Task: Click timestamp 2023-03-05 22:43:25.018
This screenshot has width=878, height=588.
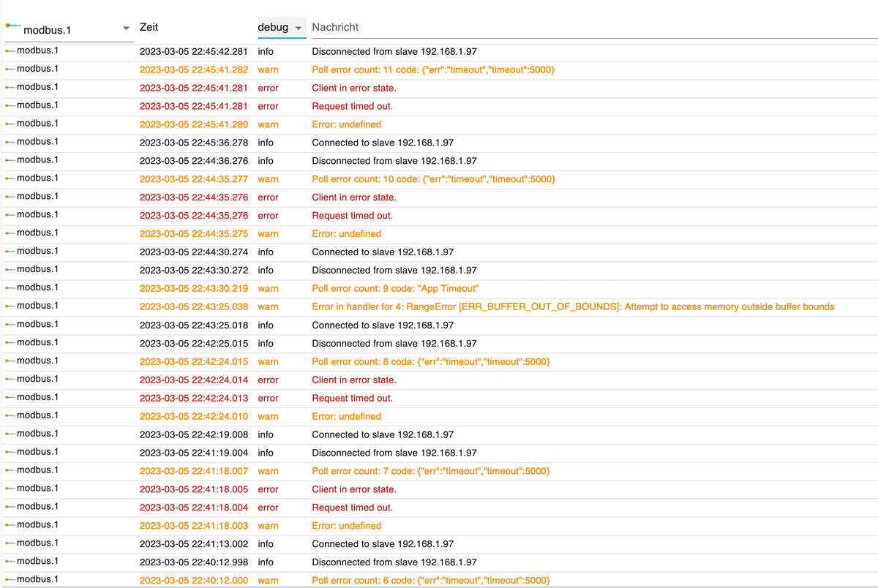Action: point(194,325)
